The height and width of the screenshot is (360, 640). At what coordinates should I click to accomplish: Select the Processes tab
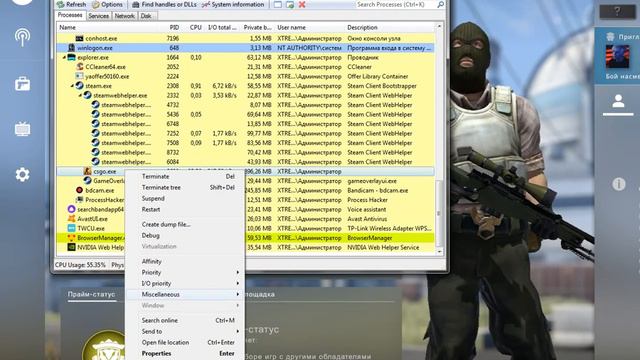(70, 15)
